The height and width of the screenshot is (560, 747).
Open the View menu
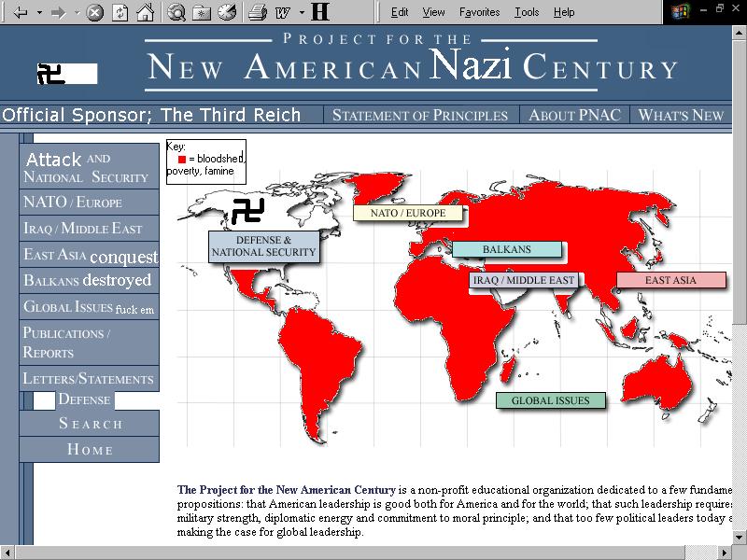(434, 12)
